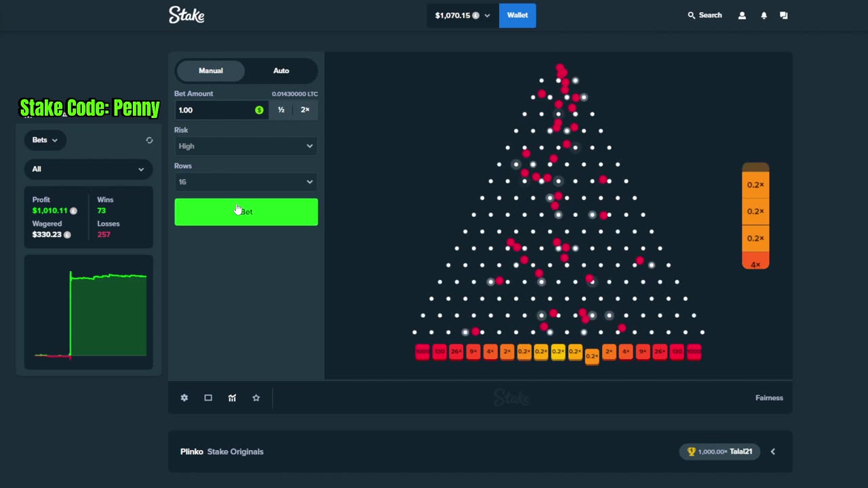Viewport: 868px width, 488px height.
Task: Open the Risk dropdown set to High
Action: (246, 146)
